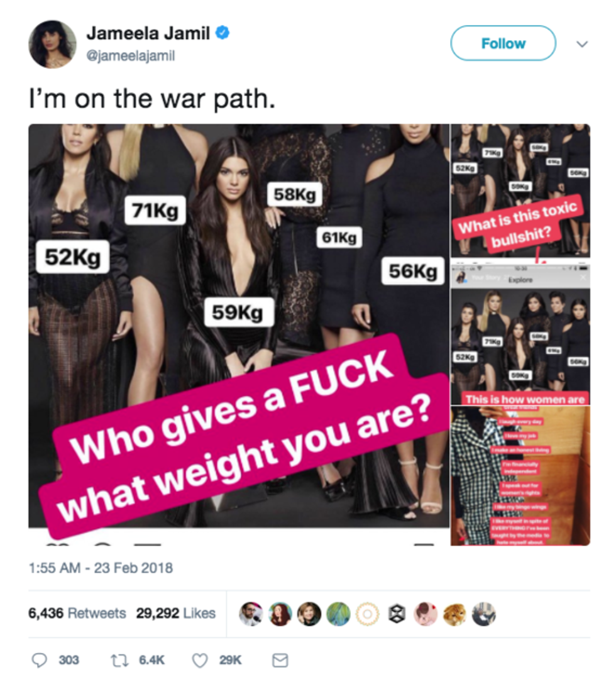Click the reply speech bubble icon
The width and height of the screenshot is (616, 694).
[x=40, y=660]
